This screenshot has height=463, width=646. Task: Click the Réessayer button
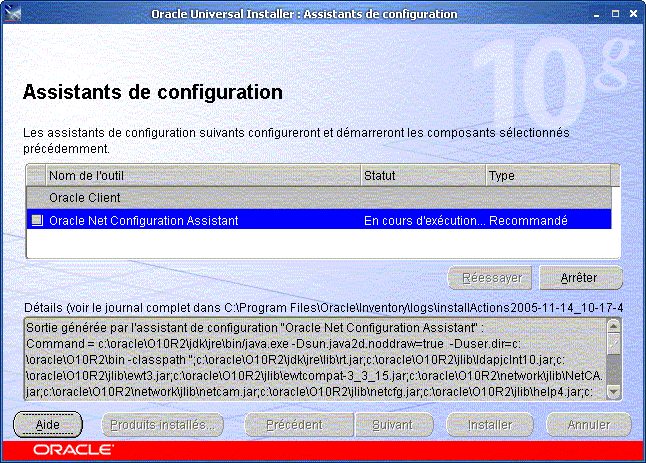point(491,277)
